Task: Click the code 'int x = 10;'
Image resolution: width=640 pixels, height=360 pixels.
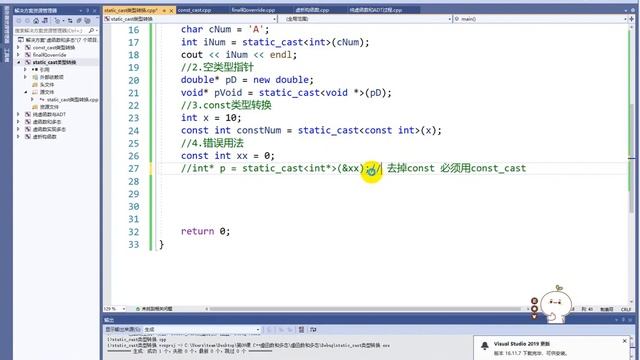Action: click(x=211, y=118)
